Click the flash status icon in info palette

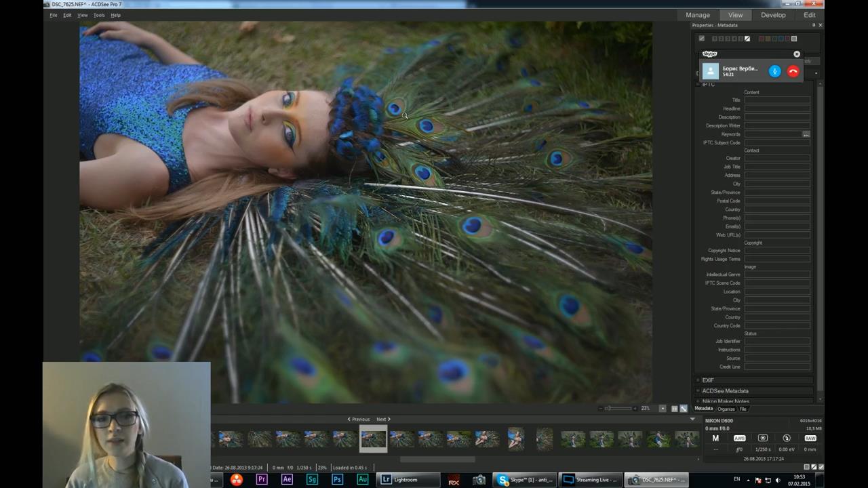pyautogui.click(x=787, y=439)
